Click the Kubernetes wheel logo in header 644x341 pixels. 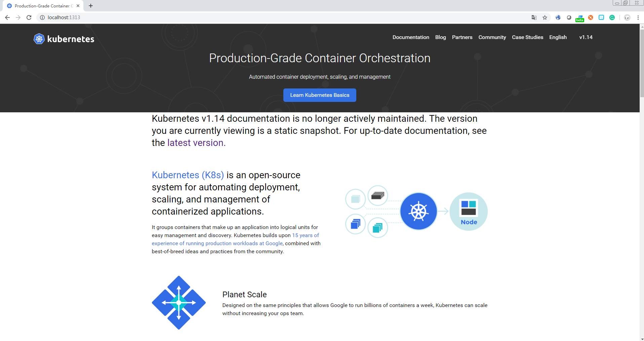click(39, 39)
